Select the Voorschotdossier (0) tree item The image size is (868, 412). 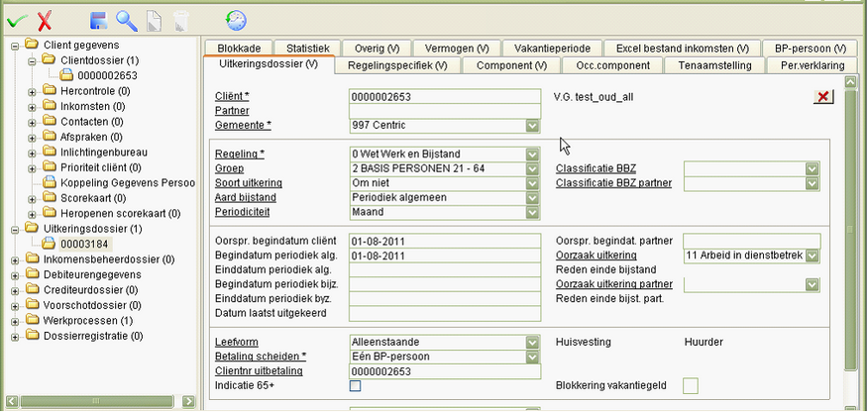point(92,305)
